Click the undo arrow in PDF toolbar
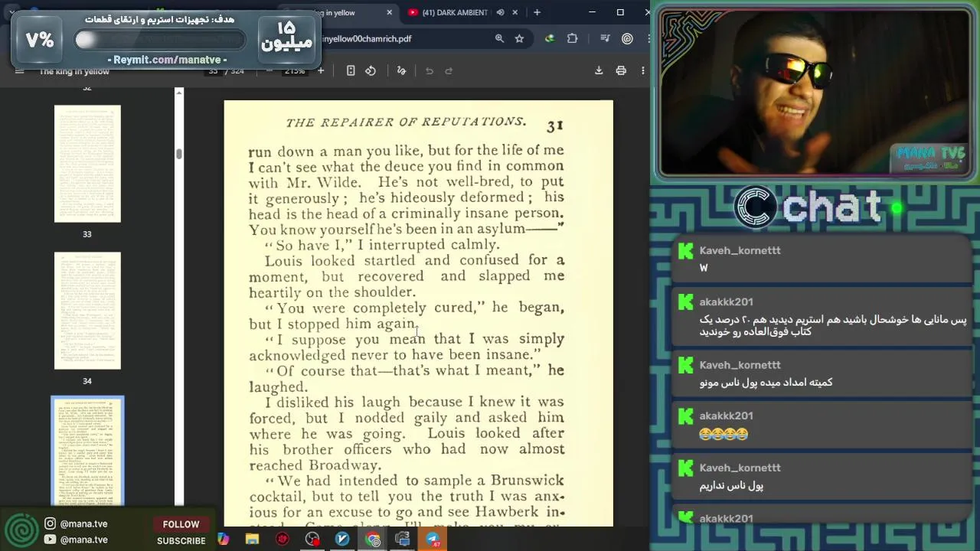The image size is (980, 551). 430,70
